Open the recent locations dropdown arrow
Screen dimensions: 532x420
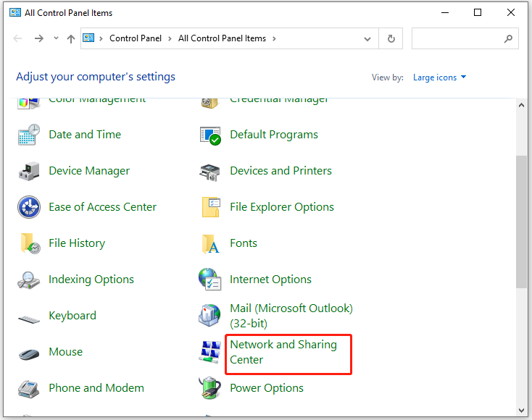pyautogui.click(x=56, y=39)
